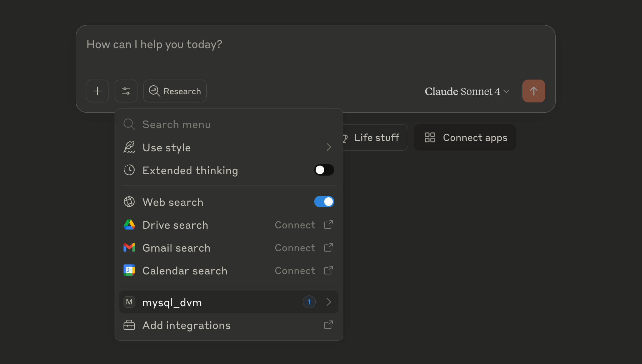The image size is (642, 364).
Task: Expand Use style chevron arrow
Action: (x=329, y=147)
